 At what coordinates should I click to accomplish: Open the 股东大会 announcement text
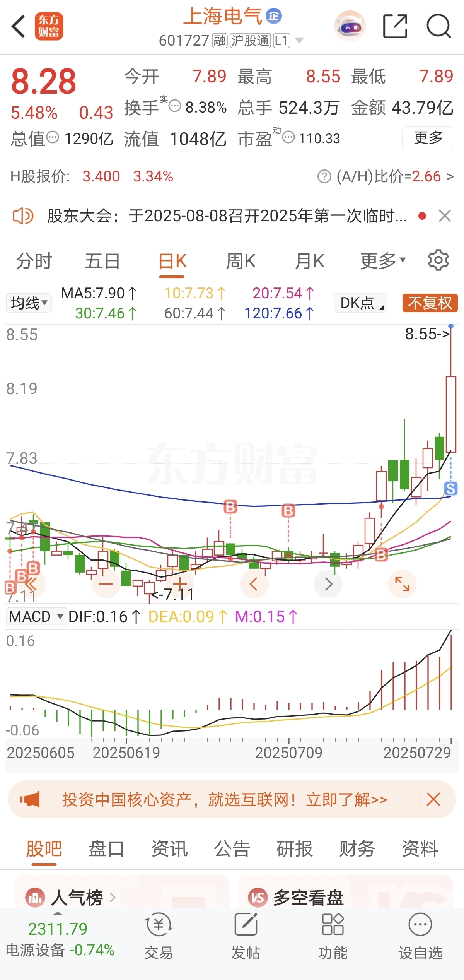[x=227, y=216]
